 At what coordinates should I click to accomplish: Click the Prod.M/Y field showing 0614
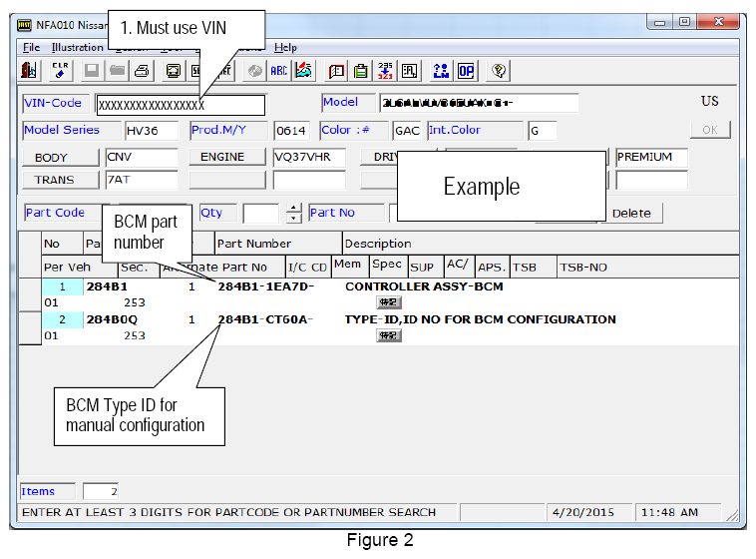click(292, 131)
